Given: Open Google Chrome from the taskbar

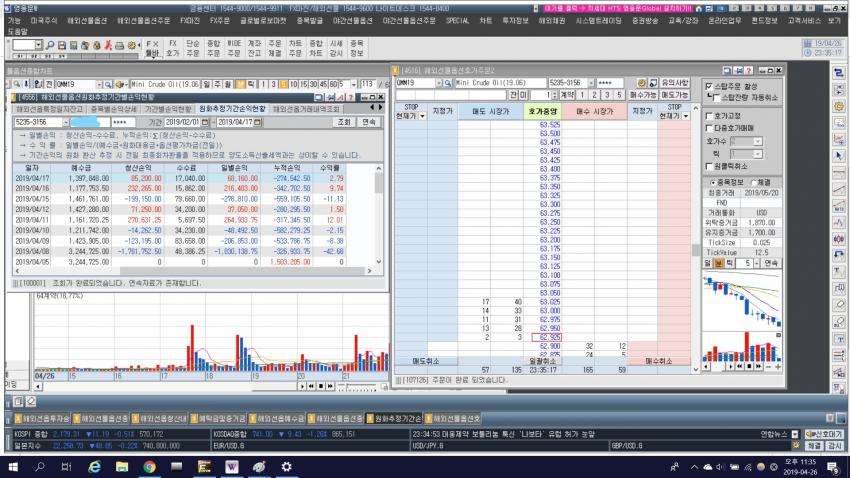Looking at the screenshot, I should click(x=150, y=467).
